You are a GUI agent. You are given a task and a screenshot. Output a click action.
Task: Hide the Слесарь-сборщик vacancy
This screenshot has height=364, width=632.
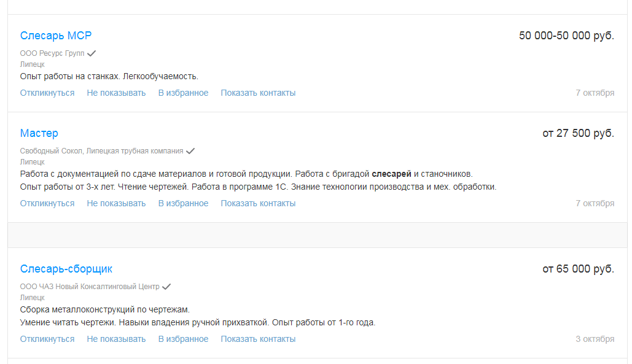pyautogui.click(x=116, y=339)
